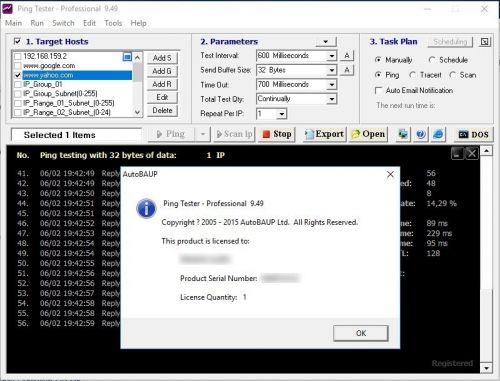Select the Manually radio button
This screenshot has height=381, width=500.
[x=378, y=60]
